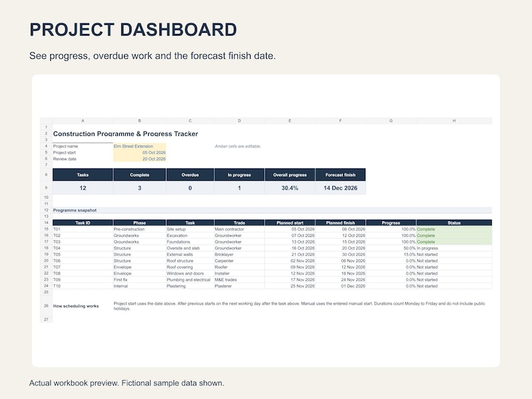Select the 15.0% progress cell

point(391,254)
